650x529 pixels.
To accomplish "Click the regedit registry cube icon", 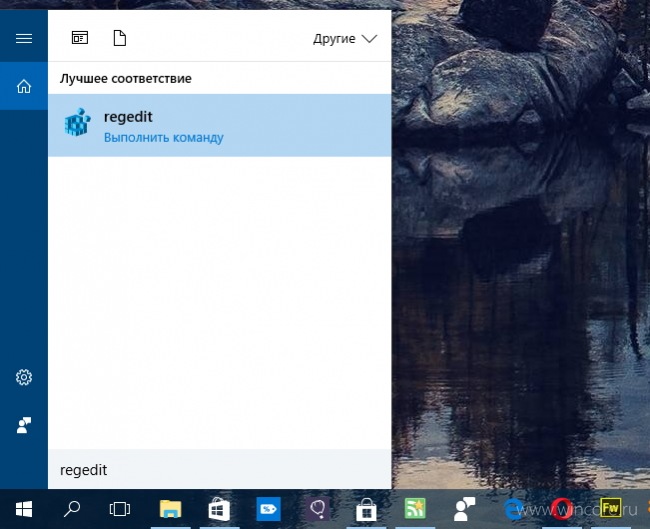I will pos(77,122).
